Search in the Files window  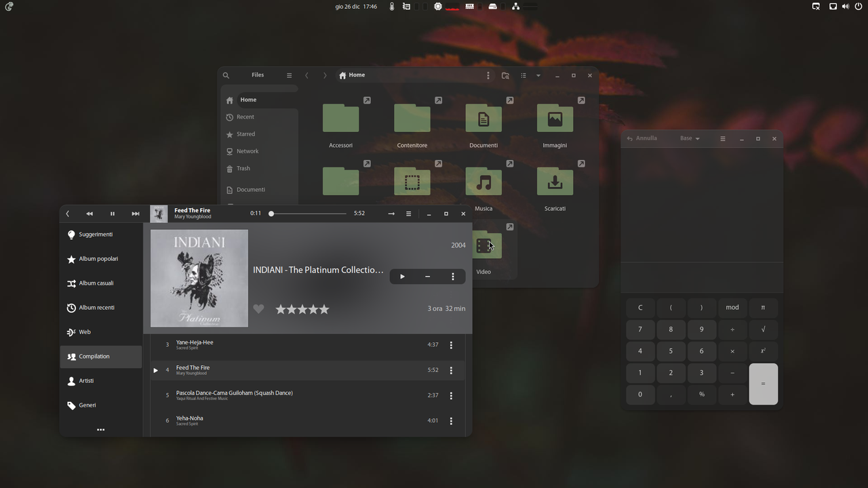coord(226,75)
